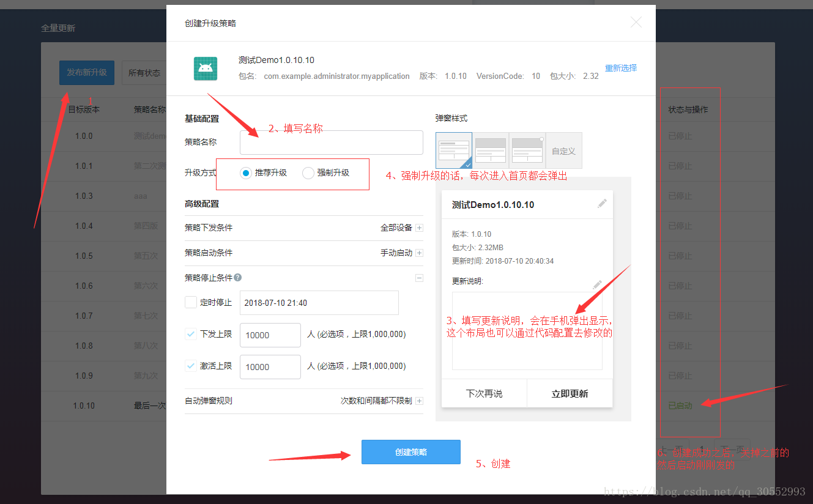Select the third popup style thumbnail

tap(527, 150)
